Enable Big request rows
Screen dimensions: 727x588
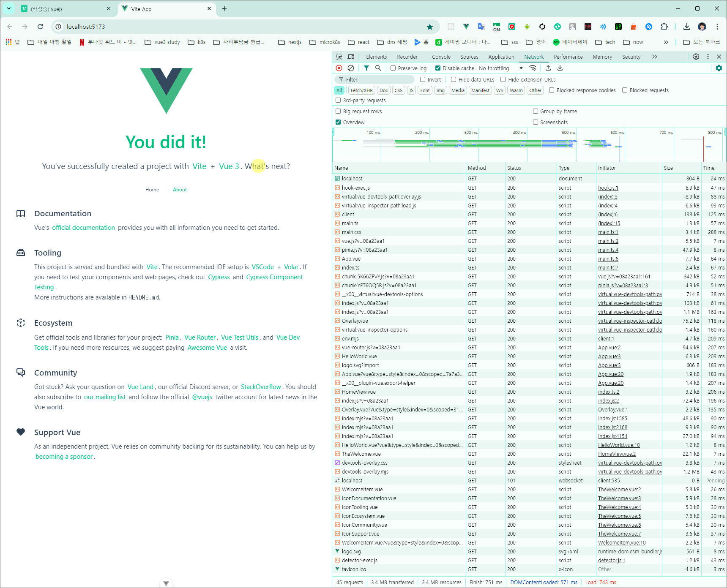pyautogui.click(x=338, y=111)
